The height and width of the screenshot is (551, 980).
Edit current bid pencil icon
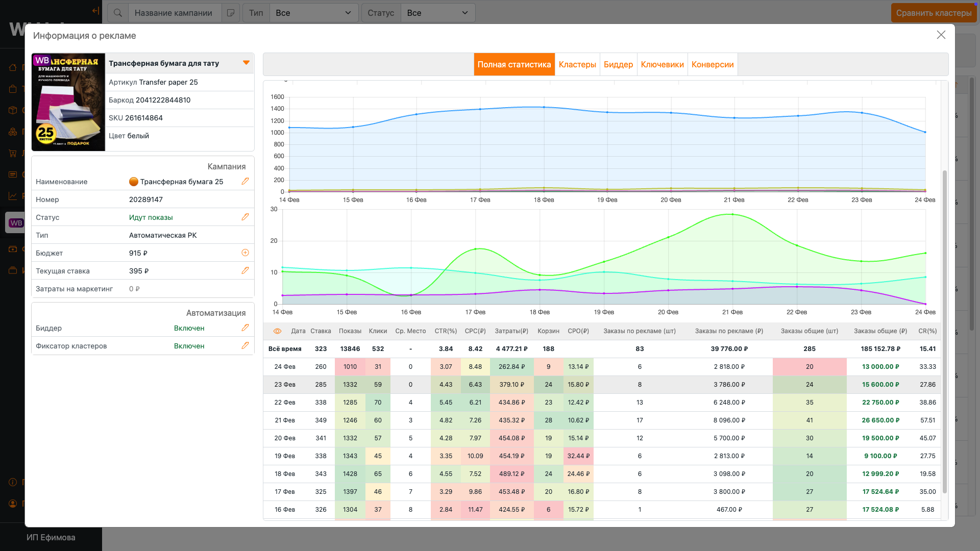[x=245, y=270]
